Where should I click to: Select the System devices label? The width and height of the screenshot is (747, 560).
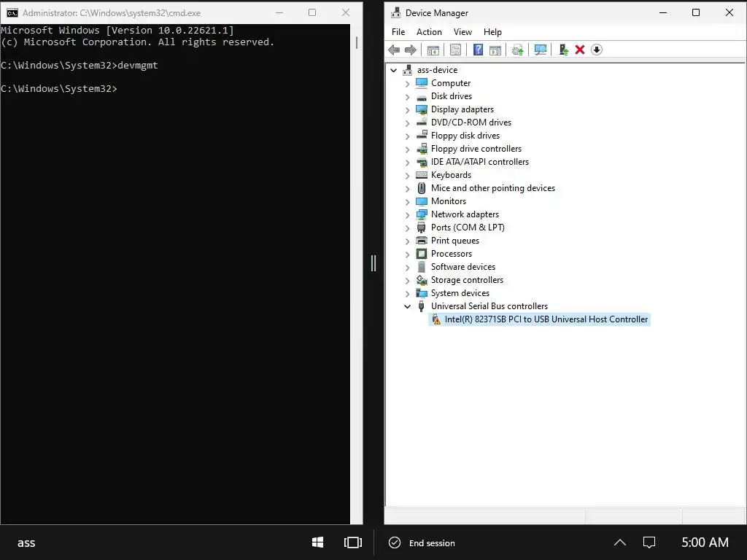pyautogui.click(x=460, y=293)
